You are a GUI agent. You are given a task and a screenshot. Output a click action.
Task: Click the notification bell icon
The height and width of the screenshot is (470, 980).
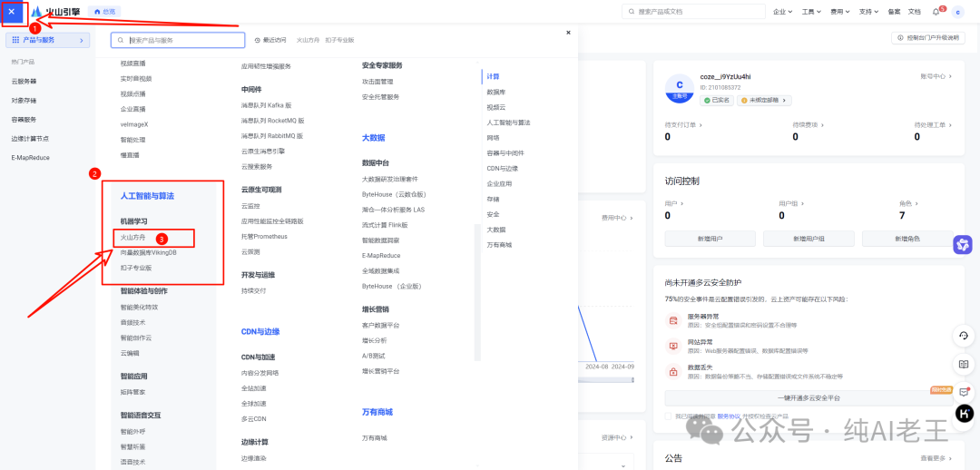click(936, 11)
